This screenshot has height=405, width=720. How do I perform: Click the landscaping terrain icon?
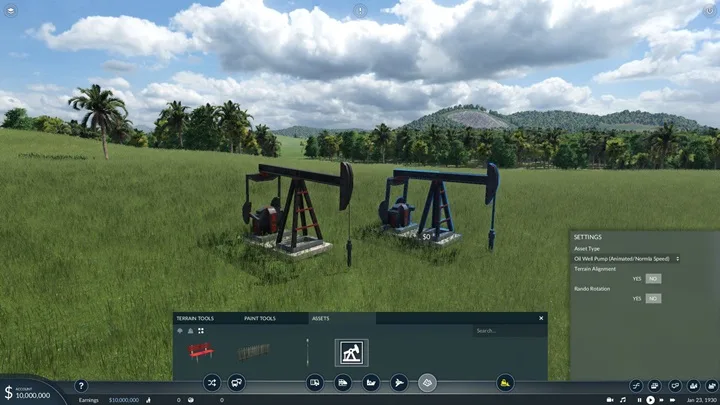pyautogui.click(x=427, y=382)
